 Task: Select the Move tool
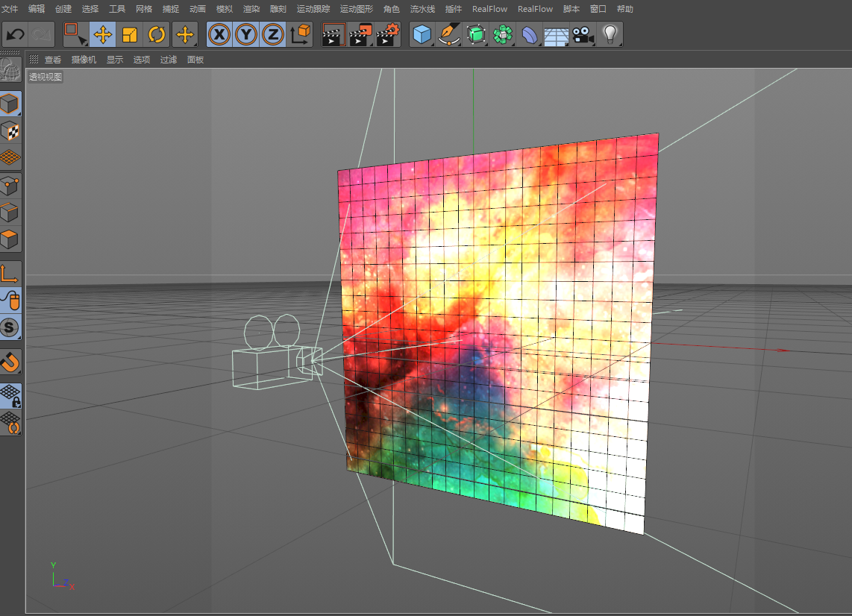pos(103,35)
